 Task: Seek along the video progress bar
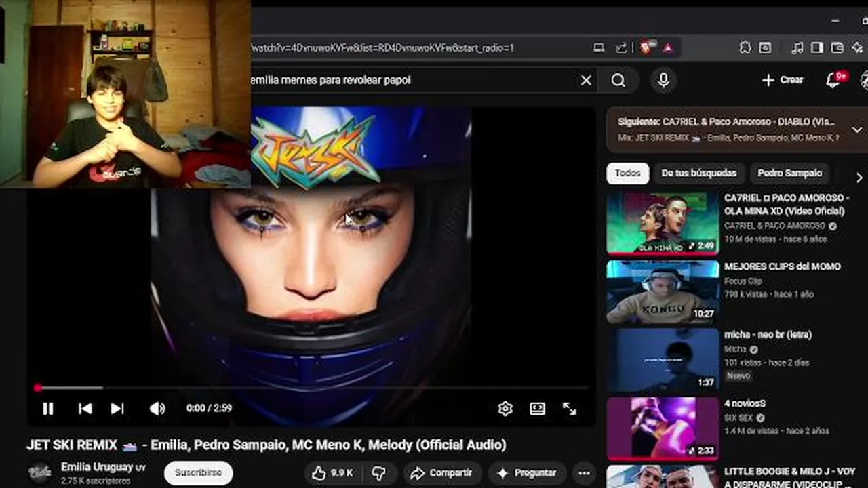(x=312, y=388)
